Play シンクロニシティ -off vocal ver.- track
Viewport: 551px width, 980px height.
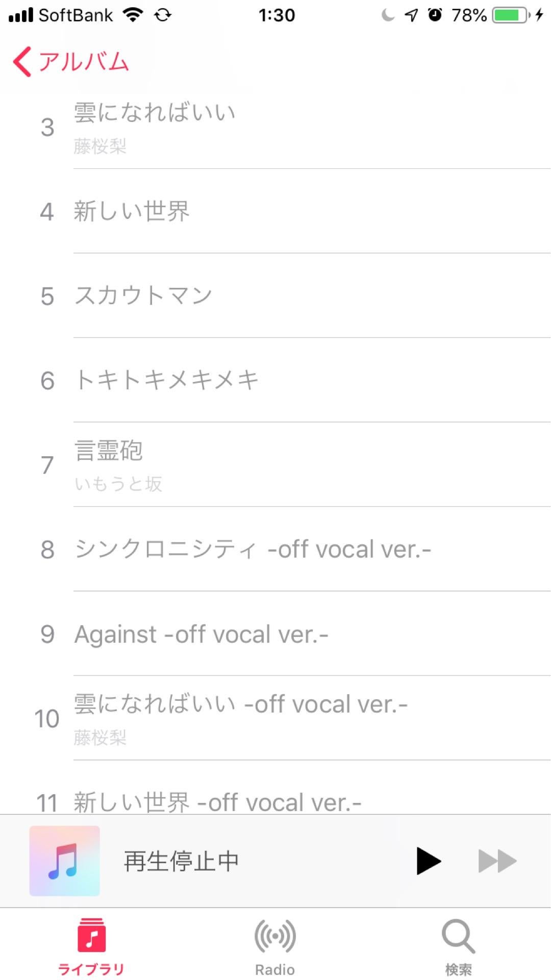(275, 549)
